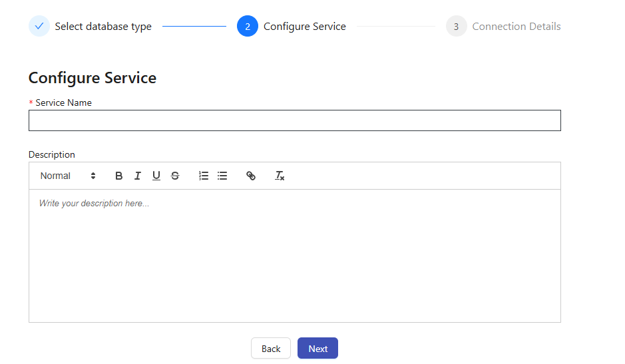Toggle italic formatting in description toolbar
The height and width of the screenshot is (364, 625).
click(x=138, y=176)
